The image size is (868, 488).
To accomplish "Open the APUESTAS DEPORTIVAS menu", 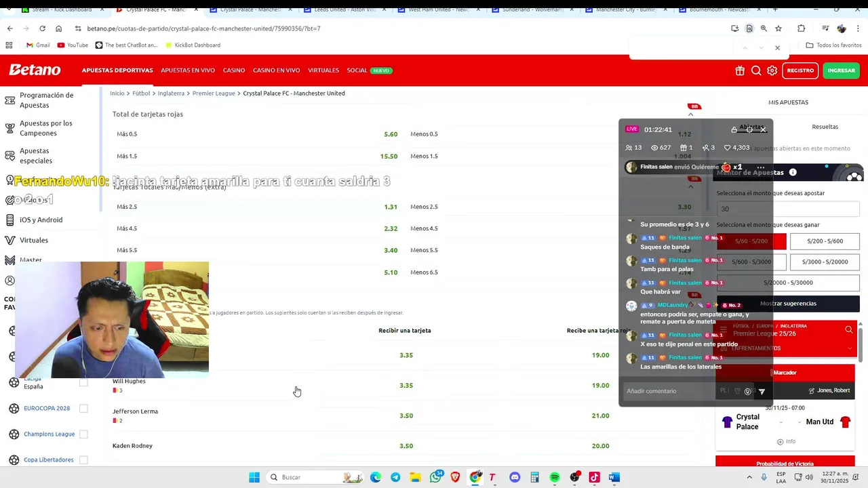I will 117,70.
